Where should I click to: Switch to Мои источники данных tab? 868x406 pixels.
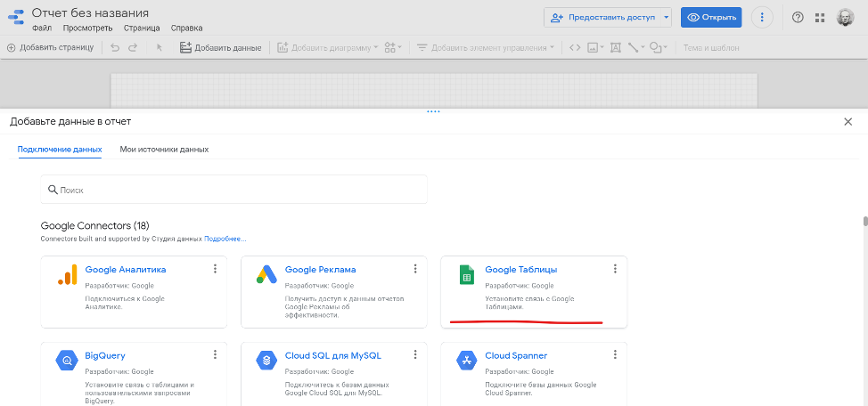tap(164, 150)
